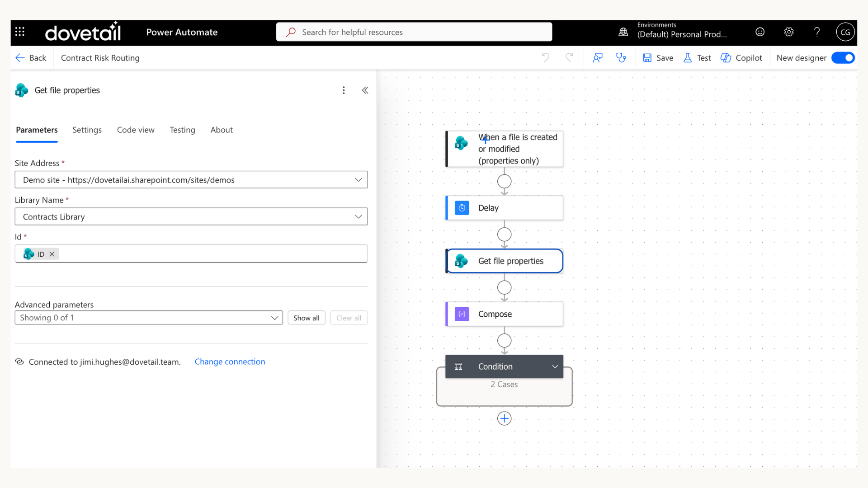Screen dimensions: 868x488
Task: Select the Delay action card
Action: 505,208
